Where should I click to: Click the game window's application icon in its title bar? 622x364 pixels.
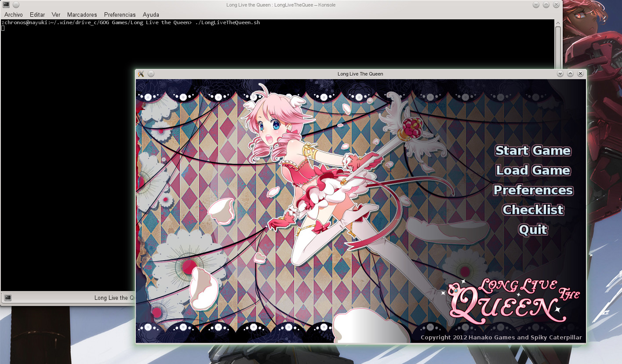point(141,73)
